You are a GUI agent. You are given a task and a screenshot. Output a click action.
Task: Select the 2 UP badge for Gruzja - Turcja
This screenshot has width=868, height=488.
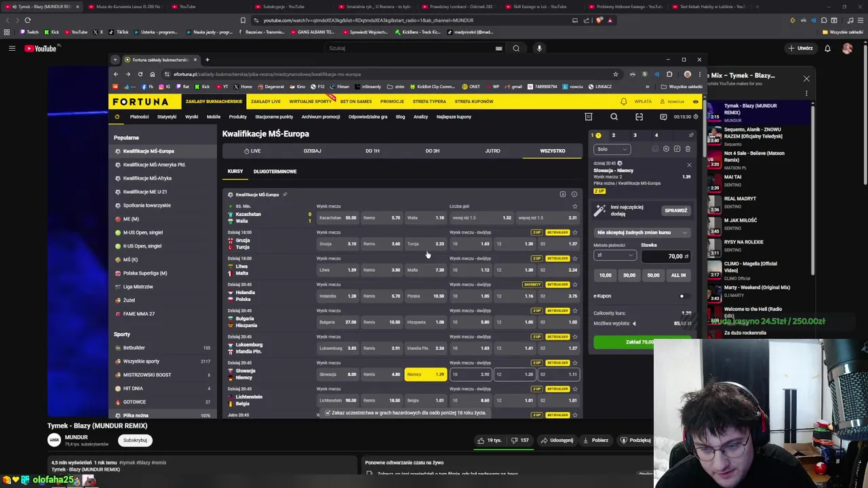(x=536, y=232)
